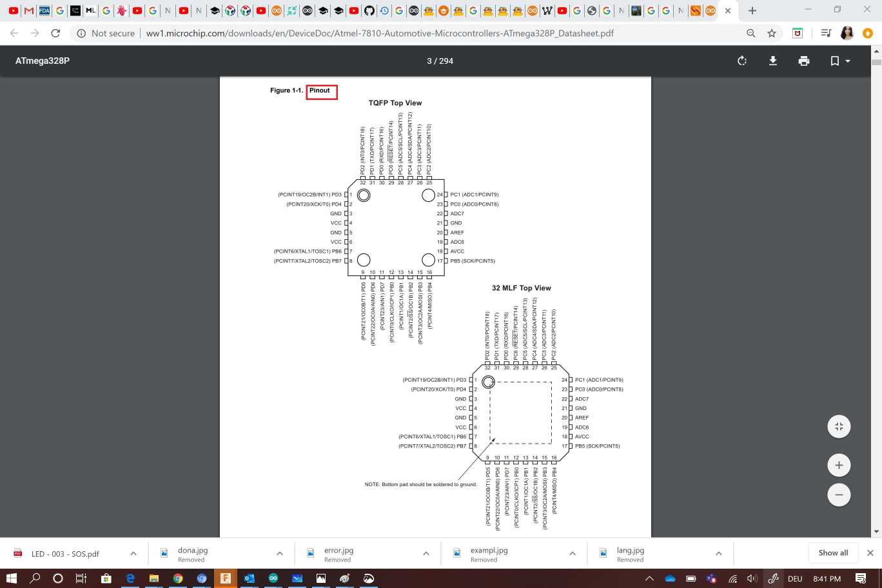Click the address bar URL

pyautogui.click(x=380, y=33)
